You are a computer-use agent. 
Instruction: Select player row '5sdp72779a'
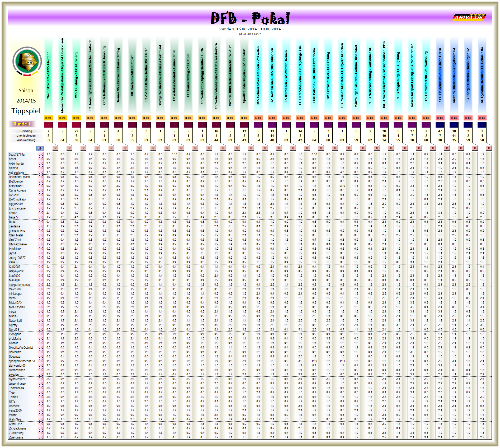[250, 154]
